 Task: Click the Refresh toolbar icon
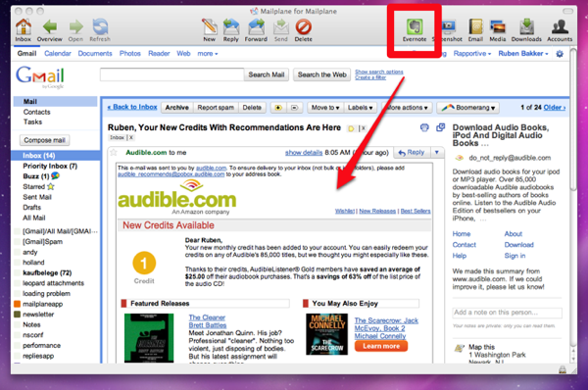pos(100,27)
